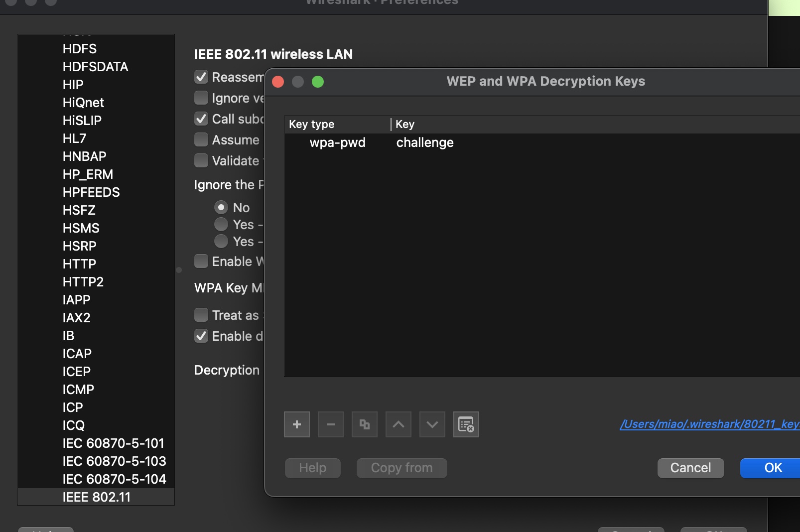
Task: Select IAPP in the protocol list
Action: [x=76, y=300]
